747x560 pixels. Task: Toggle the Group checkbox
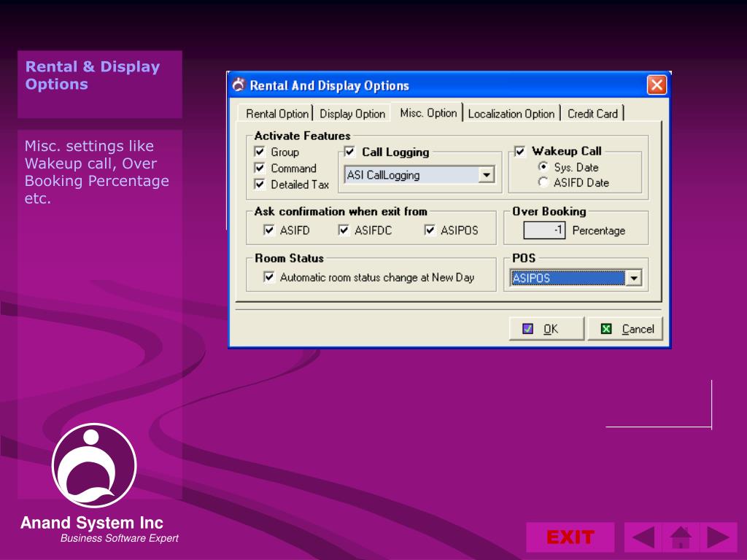260,152
